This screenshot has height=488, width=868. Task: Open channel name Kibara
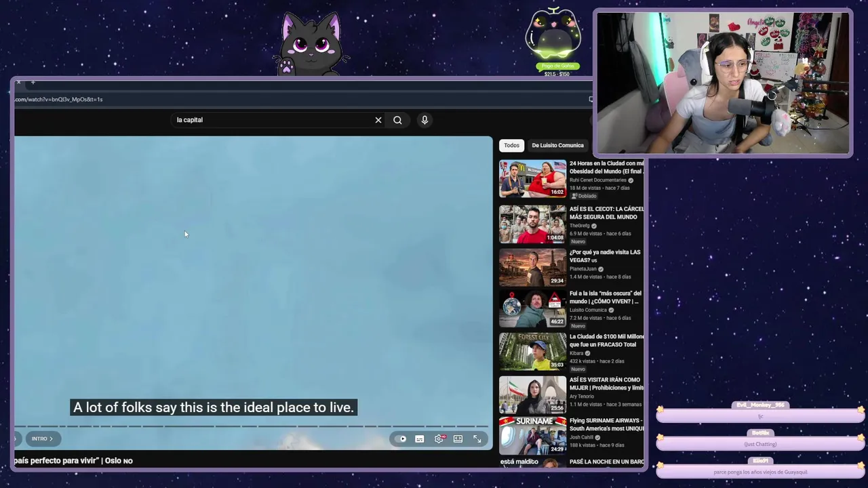576,353
